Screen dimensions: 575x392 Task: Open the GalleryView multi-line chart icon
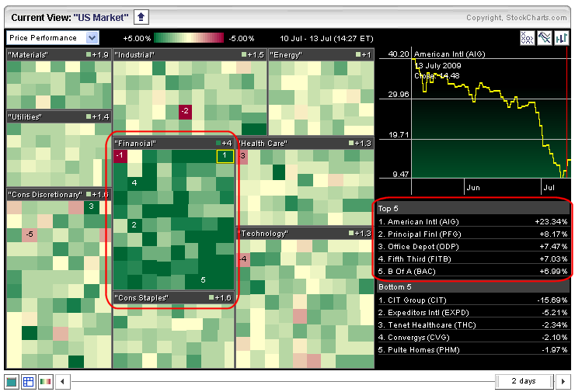pos(544,38)
